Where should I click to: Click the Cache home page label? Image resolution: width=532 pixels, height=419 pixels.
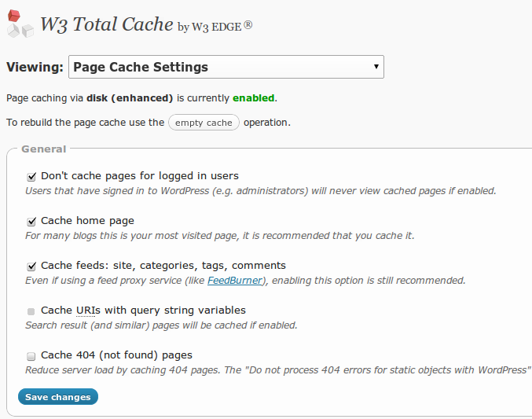tap(87, 221)
